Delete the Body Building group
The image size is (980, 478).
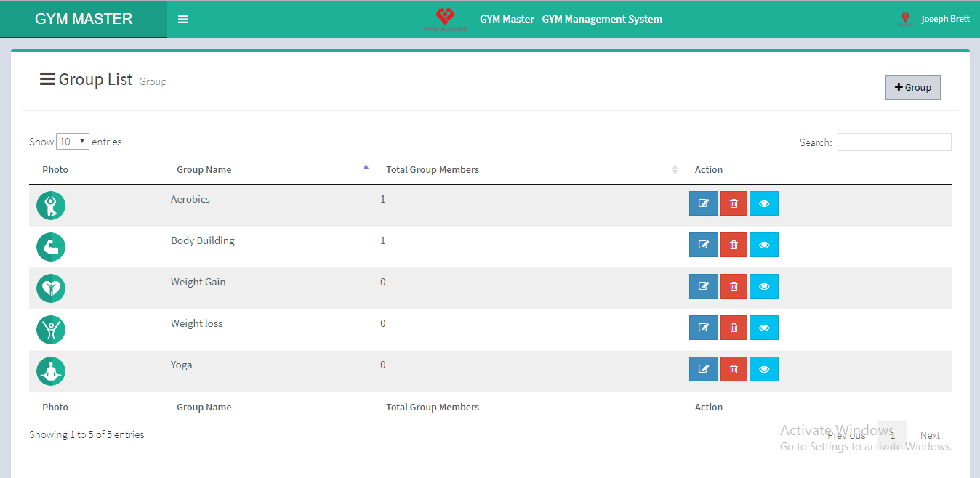coord(734,245)
